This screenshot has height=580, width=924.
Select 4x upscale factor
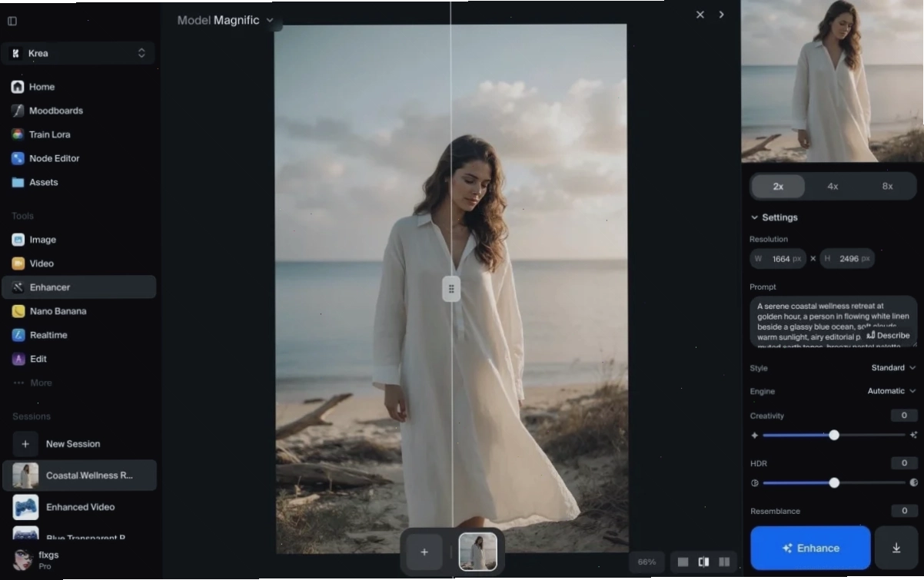pyautogui.click(x=833, y=187)
